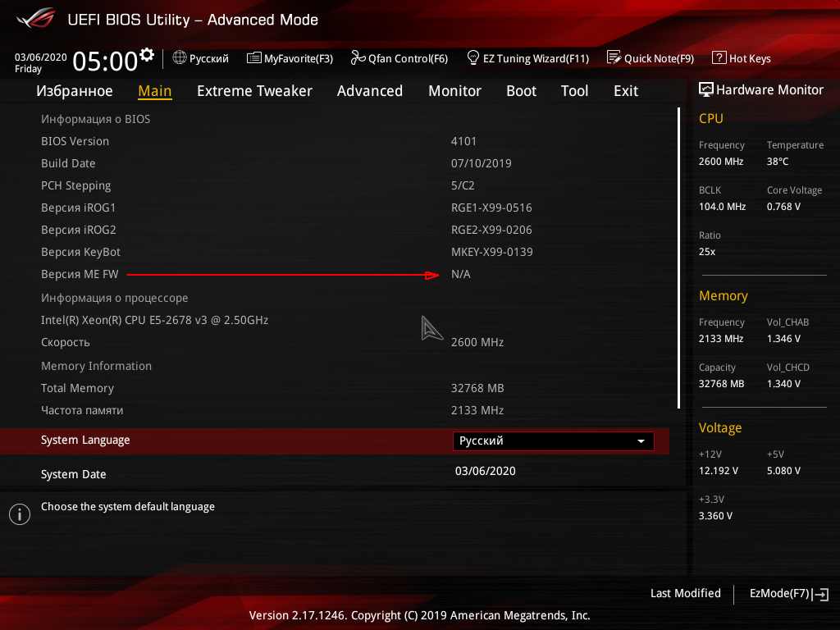Select the System Date row label
This screenshot has height=630, width=840.
(x=73, y=474)
